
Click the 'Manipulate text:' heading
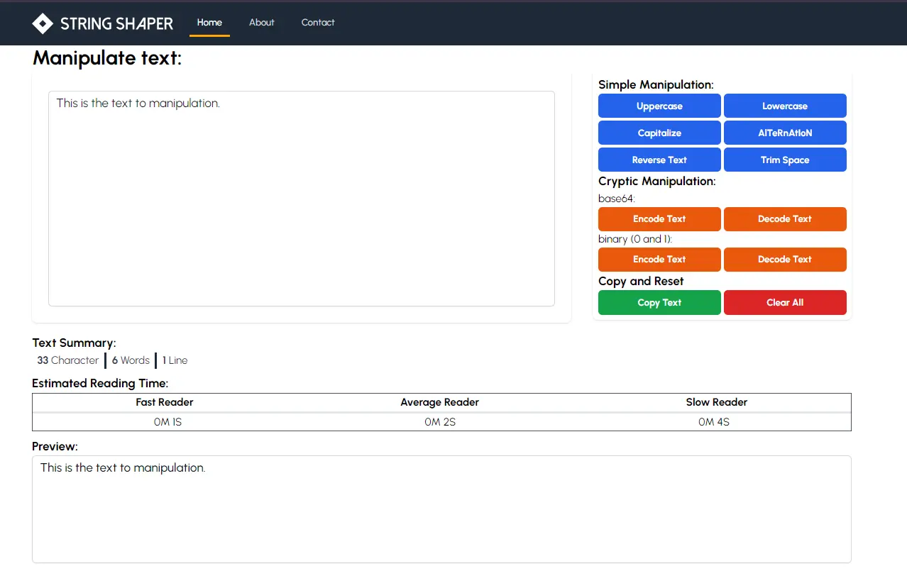107,58
